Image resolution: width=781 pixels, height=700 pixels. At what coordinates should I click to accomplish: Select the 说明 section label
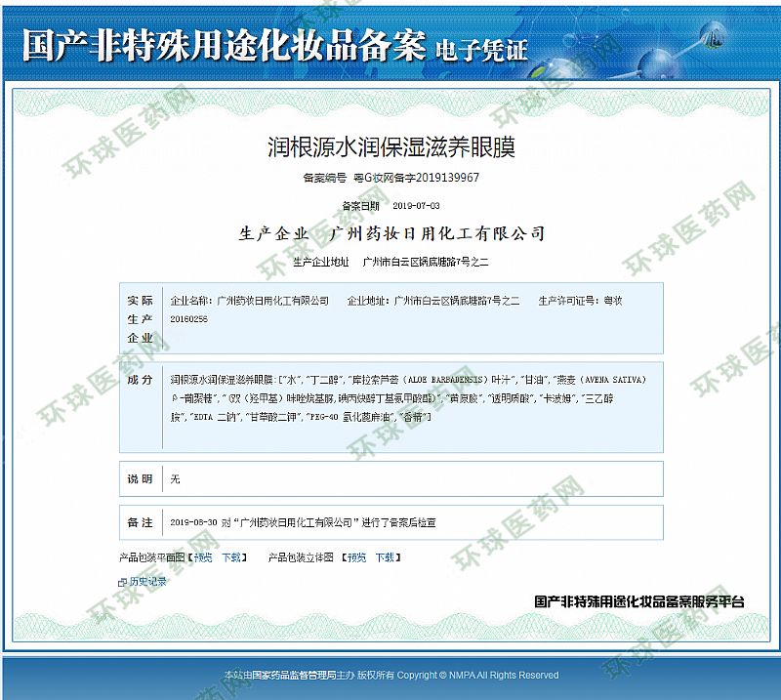click(140, 479)
